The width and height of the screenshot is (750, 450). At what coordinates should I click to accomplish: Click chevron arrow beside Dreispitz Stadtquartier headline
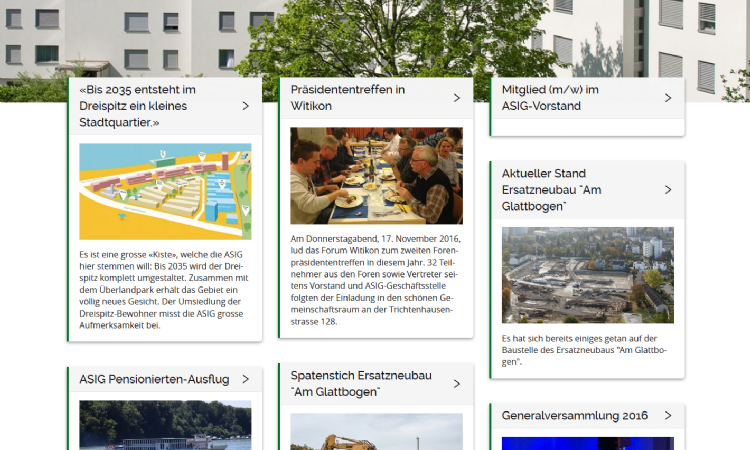[x=245, y=106]
